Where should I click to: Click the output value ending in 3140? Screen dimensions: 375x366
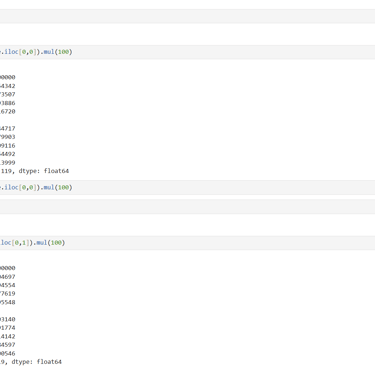coord(8,319)
